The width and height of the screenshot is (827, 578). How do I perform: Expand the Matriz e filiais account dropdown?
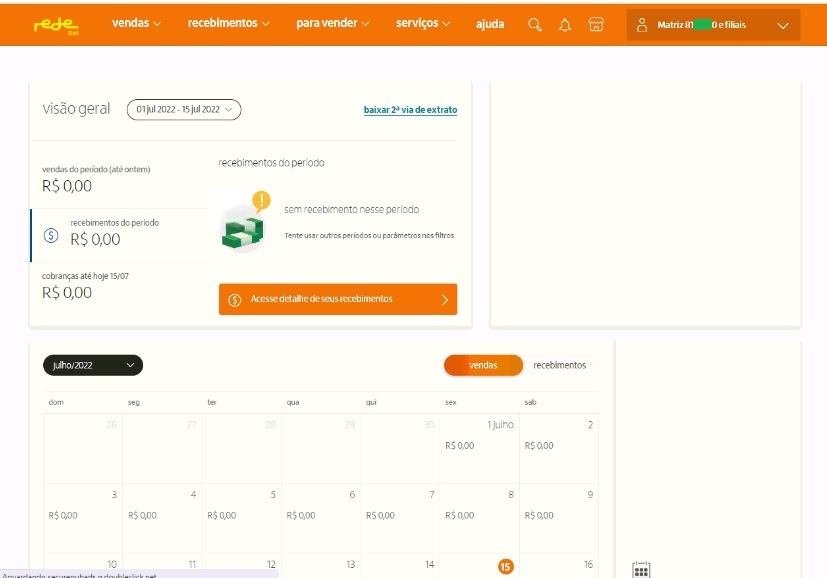(x=713, y=25)
